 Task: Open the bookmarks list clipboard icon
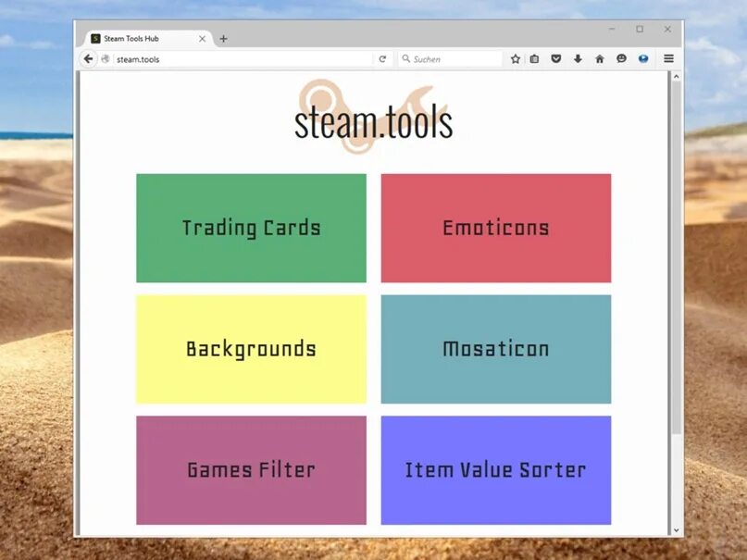[x=534, y=58]
